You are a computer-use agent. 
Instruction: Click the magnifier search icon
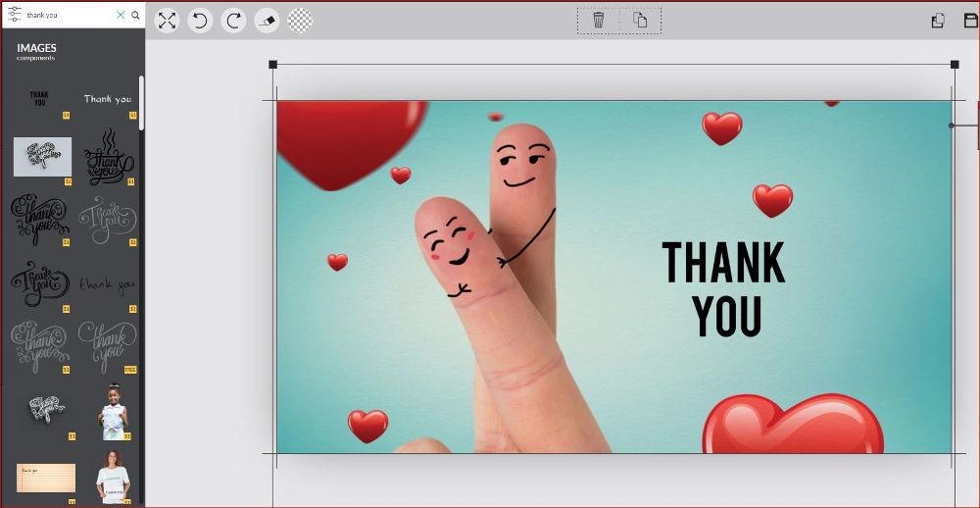pyautogui.click(x=135, y=15)
